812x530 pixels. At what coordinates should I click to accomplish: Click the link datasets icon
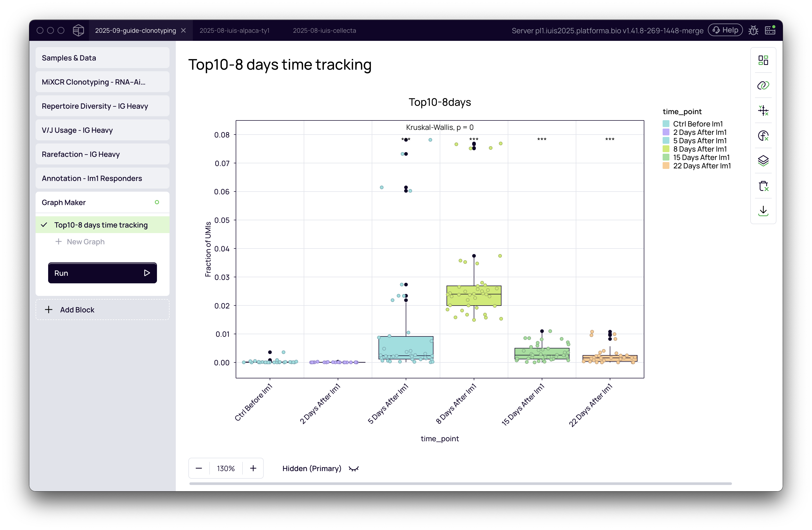point(763,85)
